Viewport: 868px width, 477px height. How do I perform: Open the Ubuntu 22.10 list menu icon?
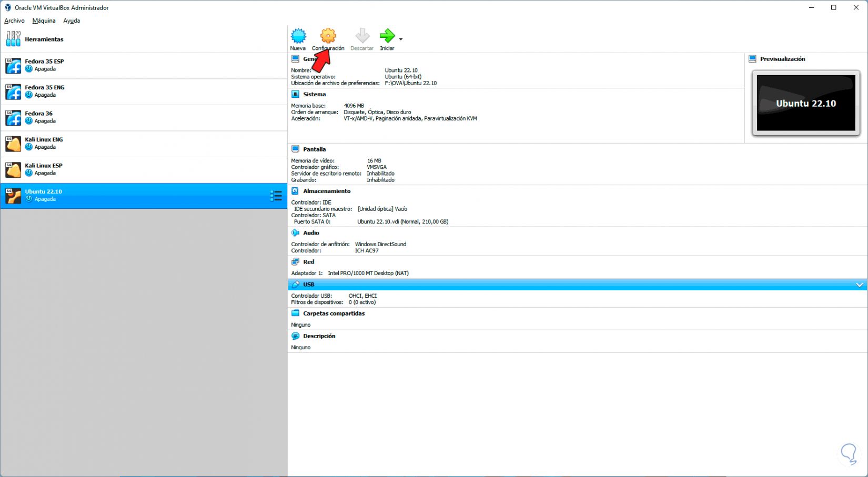[x=276, y=196]
